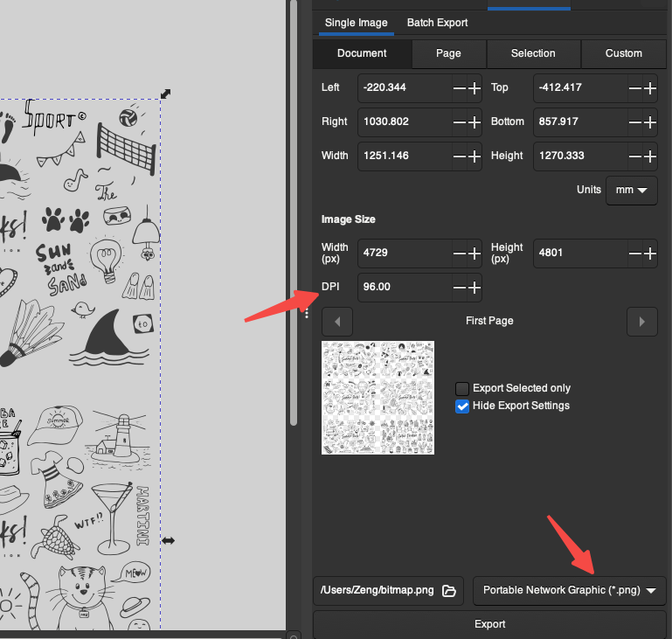Enable Export Selected only checkbox
Viewport: 672px width, 639px height.
(462, 388)
